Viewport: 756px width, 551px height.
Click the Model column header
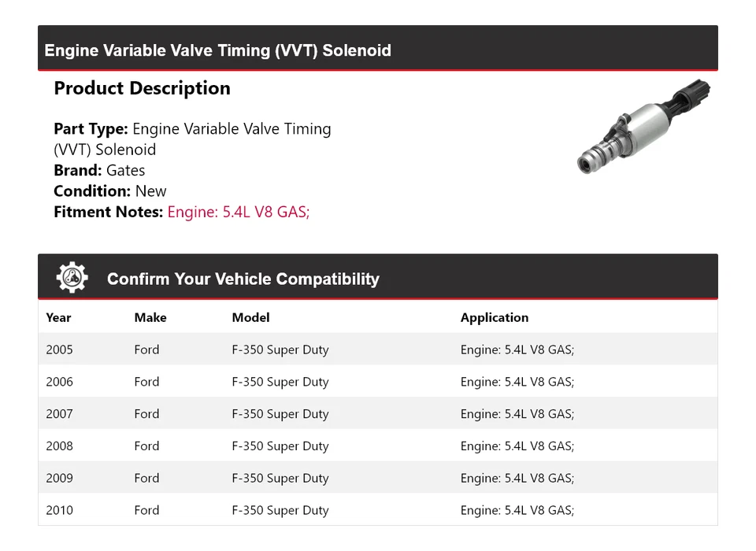[x=250, y=317]
